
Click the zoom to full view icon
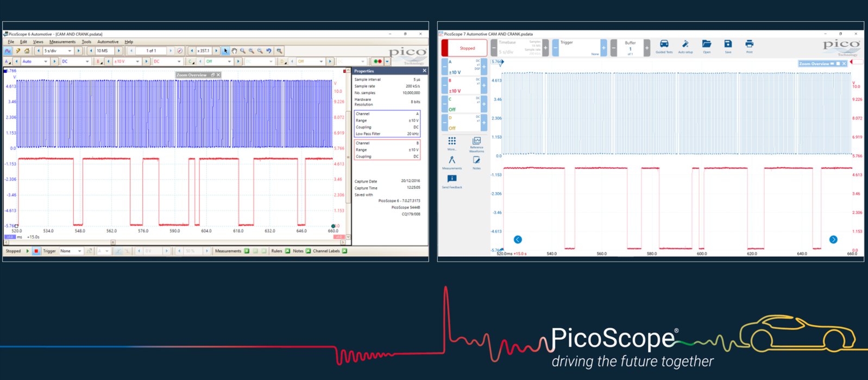point(279,51)
